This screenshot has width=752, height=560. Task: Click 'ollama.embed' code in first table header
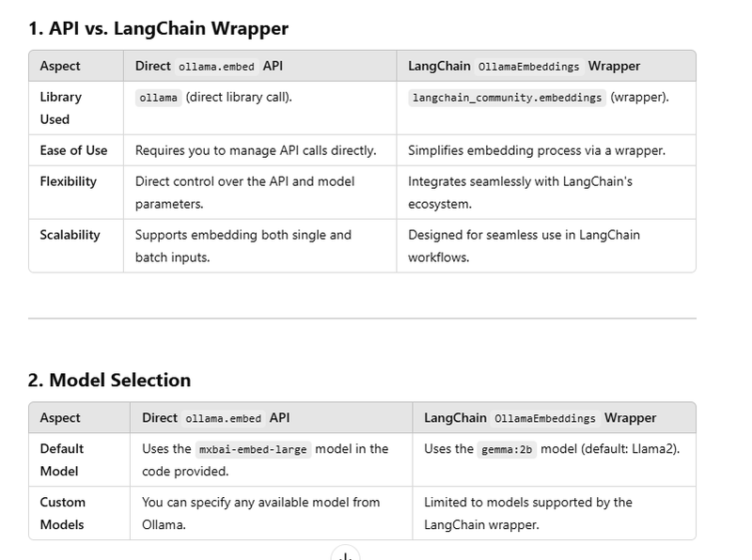tap(216, 67)
